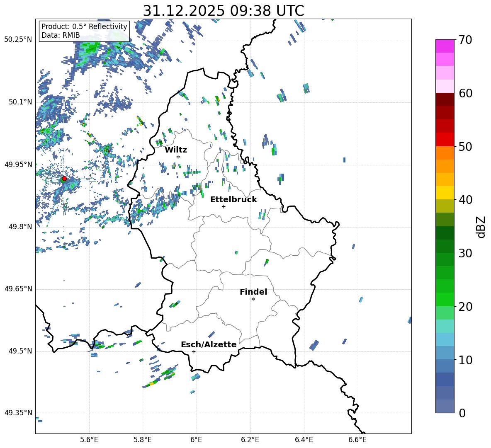The height and width of the screenshot is (448, 491).
Task: Click the Product 0.5° Reflectivity info box
Action: pos(84,31)
